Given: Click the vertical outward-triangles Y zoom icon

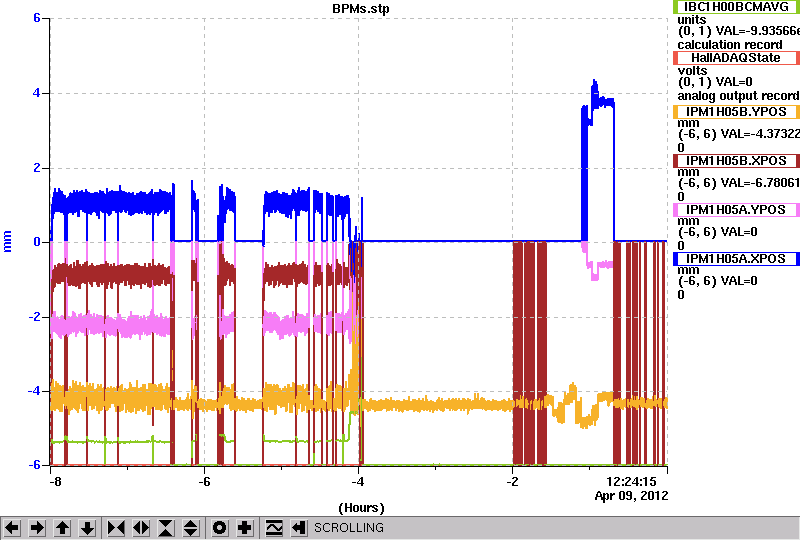Looking at the screenshot, I should tap(191, 528).
